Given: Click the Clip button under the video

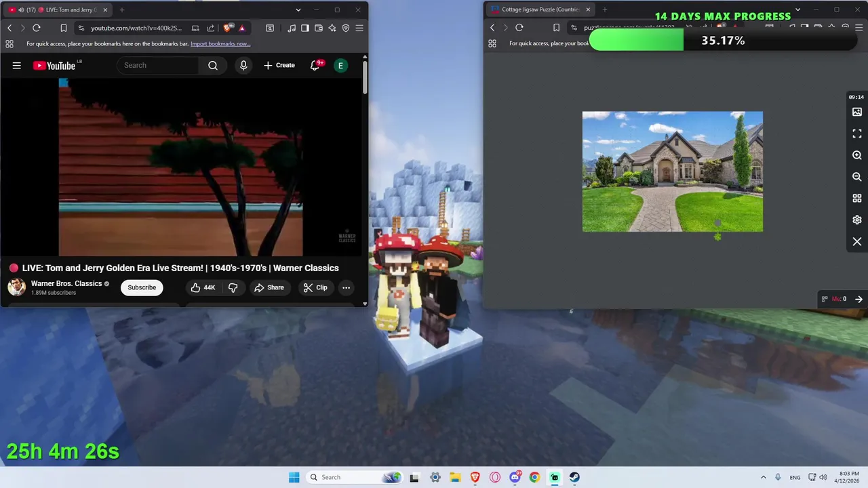Looking at the screenshot, I should coord(315,287).
